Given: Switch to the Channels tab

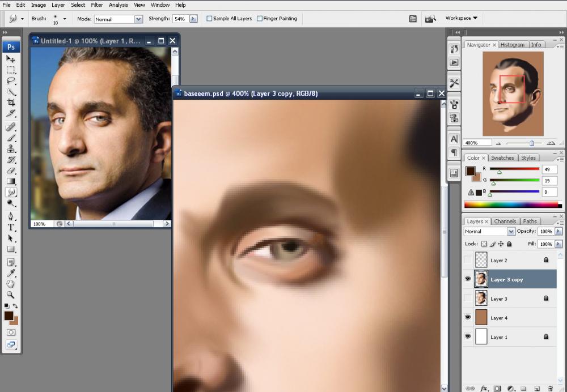Looking at the screenshot, I should tap(505, 221).
